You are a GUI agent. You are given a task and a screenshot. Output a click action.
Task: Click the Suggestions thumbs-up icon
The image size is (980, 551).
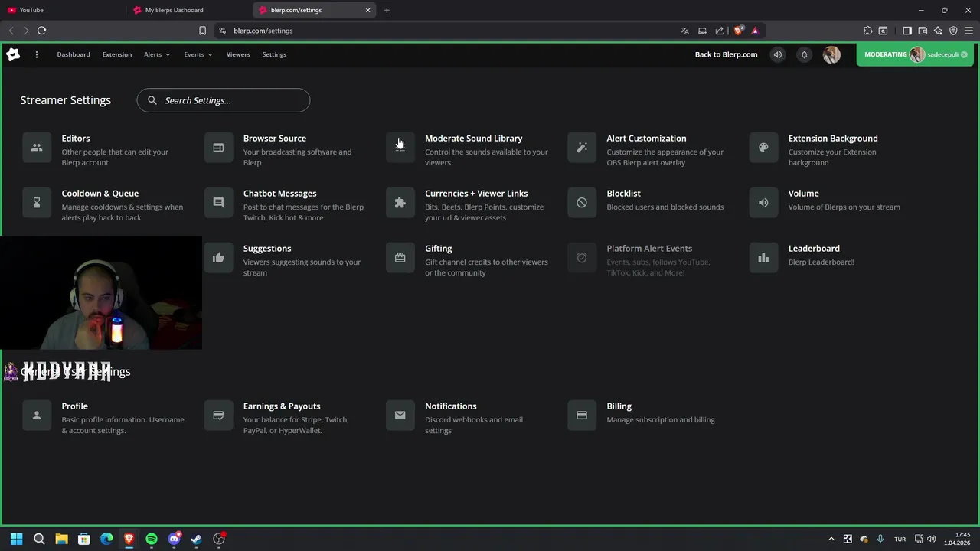click(218, 258)
